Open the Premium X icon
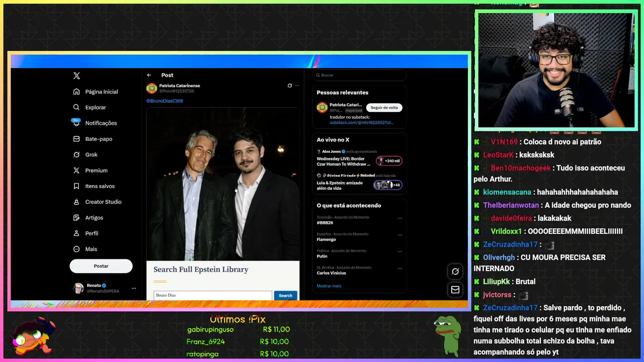This screenshot has width=644, height=362. pos(76,170)
